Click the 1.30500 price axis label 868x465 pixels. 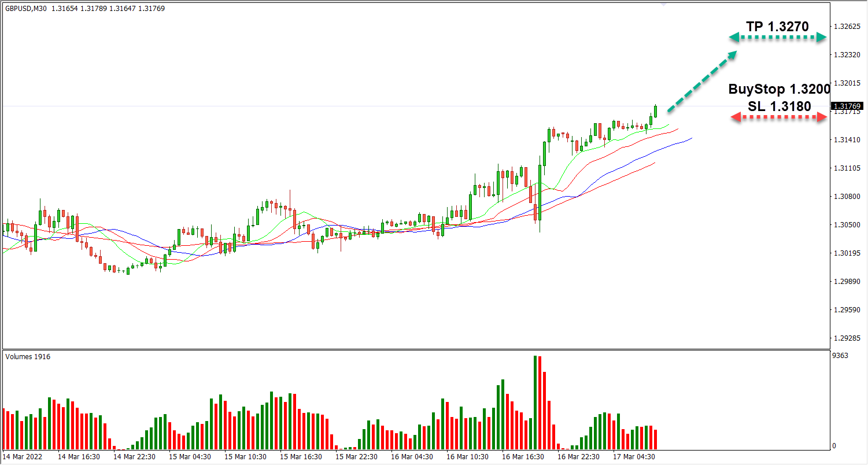[846, 225]
